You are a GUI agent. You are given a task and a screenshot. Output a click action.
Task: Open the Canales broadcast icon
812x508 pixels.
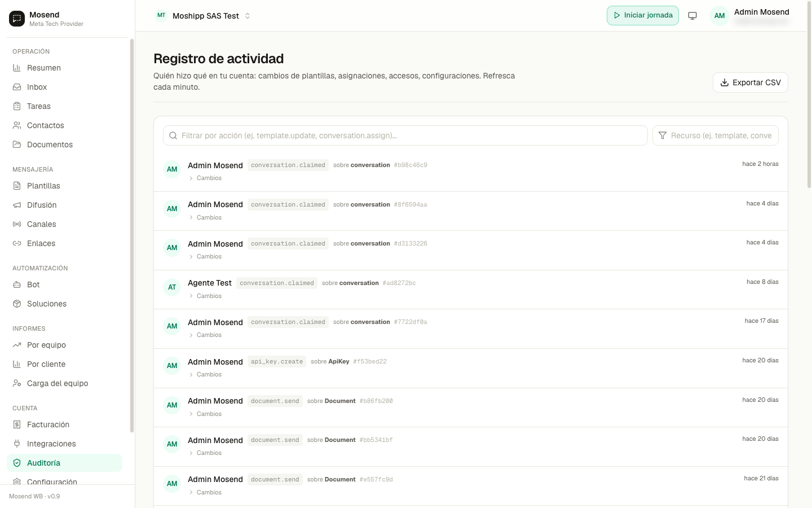(17, 224)
